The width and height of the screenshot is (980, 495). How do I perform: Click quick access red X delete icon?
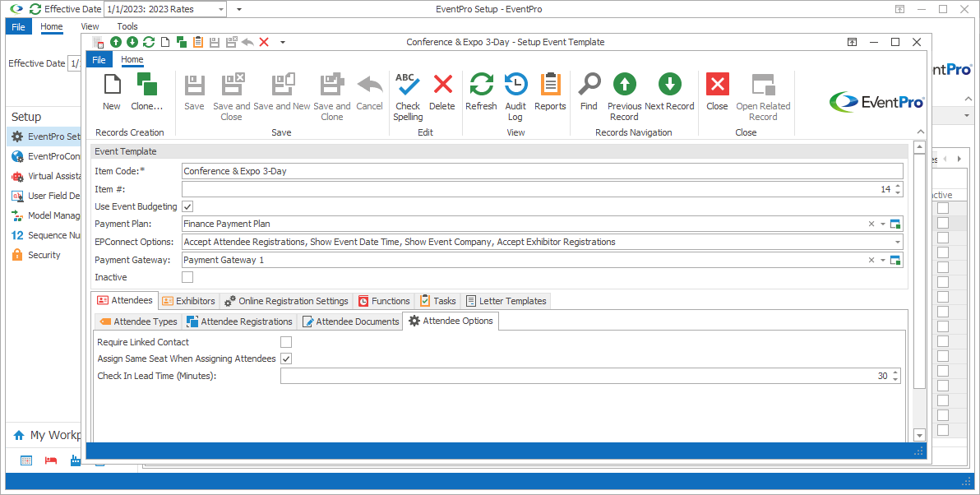(x=264, y=42)
